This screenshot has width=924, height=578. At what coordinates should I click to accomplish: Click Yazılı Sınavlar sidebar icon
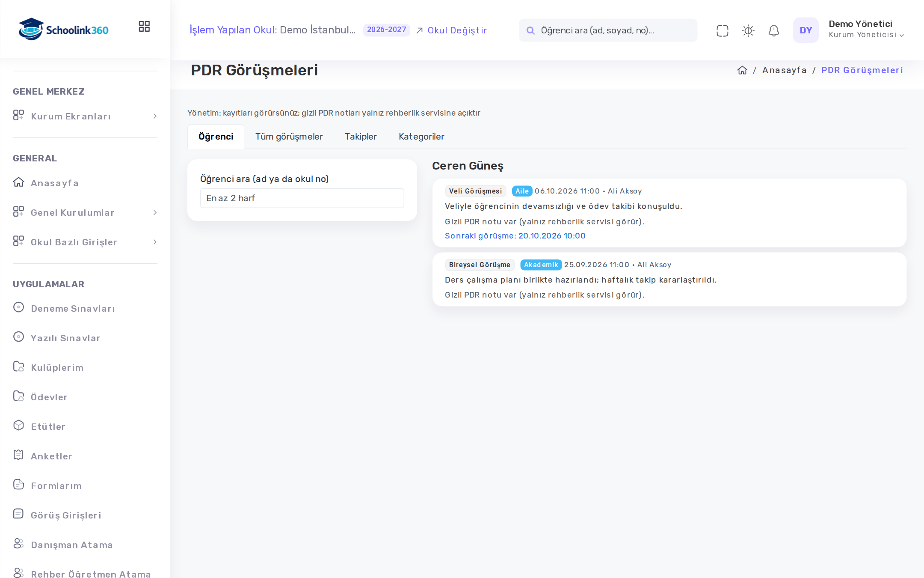point(18,337)
